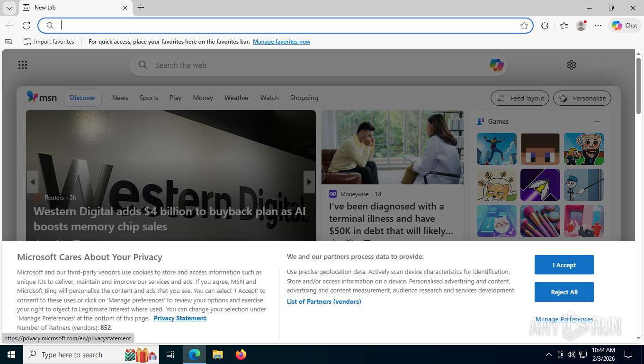Click the browser refresh button
The width and height of the screenshot is (644, 364).
[27, 26]
